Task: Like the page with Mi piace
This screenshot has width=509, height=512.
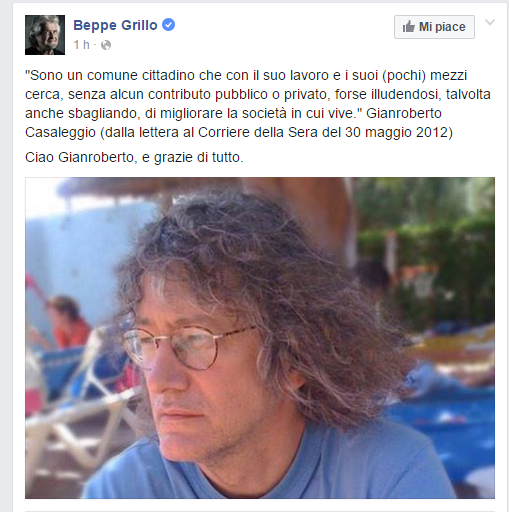Action: tap(434, 27)
